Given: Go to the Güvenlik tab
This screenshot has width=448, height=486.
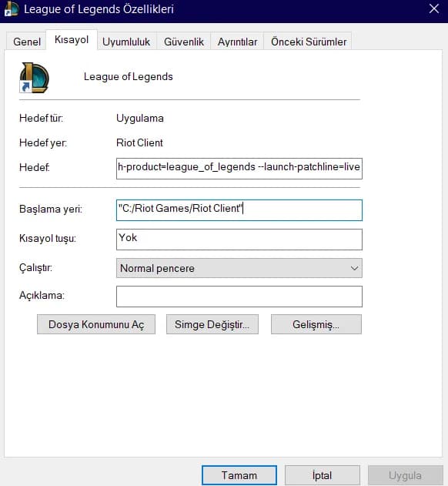Looking at the screenshot, I should click(184, 42).
